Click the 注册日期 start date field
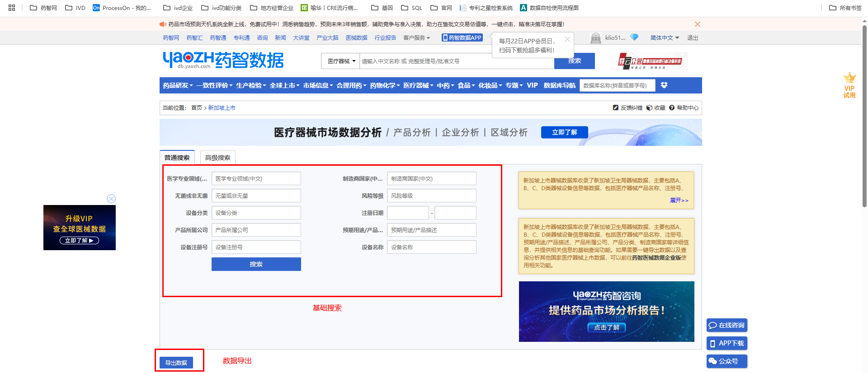This screenshot has height=373, width=868. coord(408,213)
